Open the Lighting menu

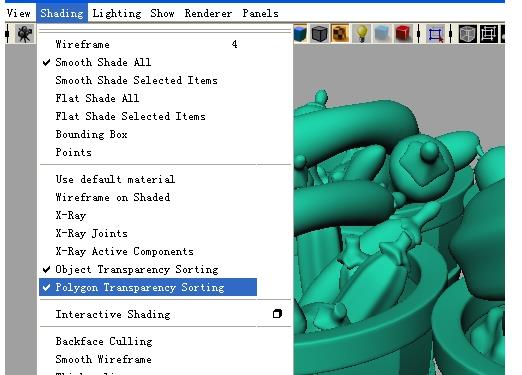point(117,13)
